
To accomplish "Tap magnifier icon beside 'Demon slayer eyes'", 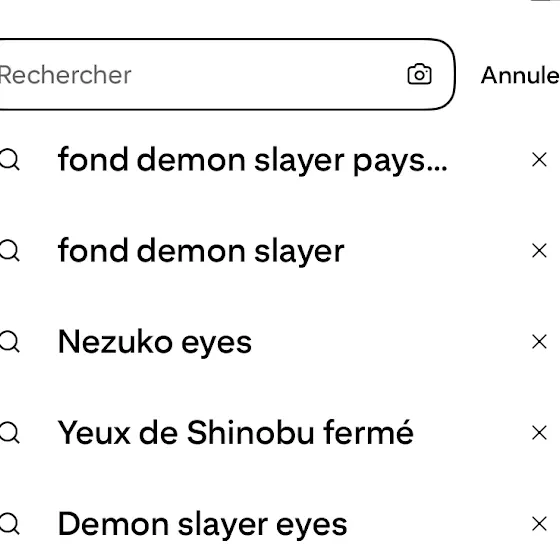I will pos(9,524).
